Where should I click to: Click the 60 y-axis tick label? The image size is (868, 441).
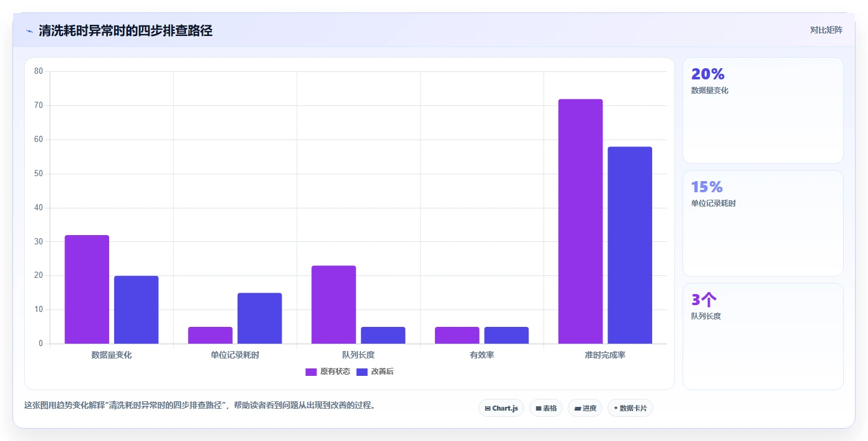tap(38, 140)
